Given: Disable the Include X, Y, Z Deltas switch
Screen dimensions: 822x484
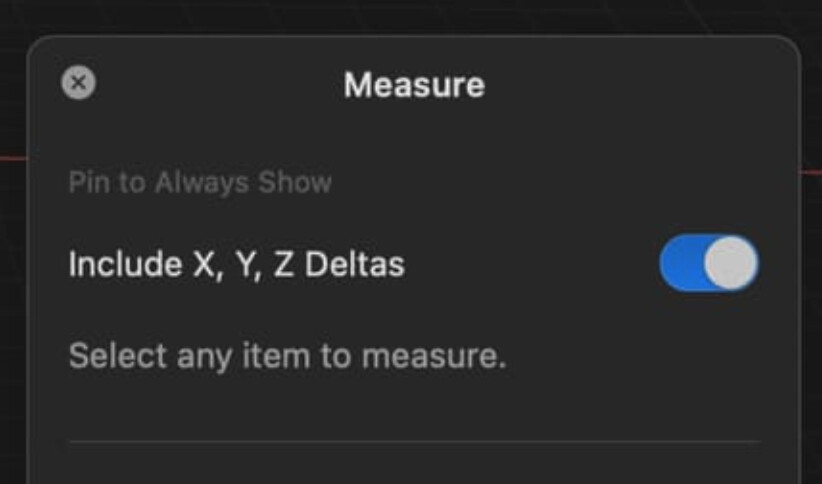Looking at the screenshot, I should [709, 263].
